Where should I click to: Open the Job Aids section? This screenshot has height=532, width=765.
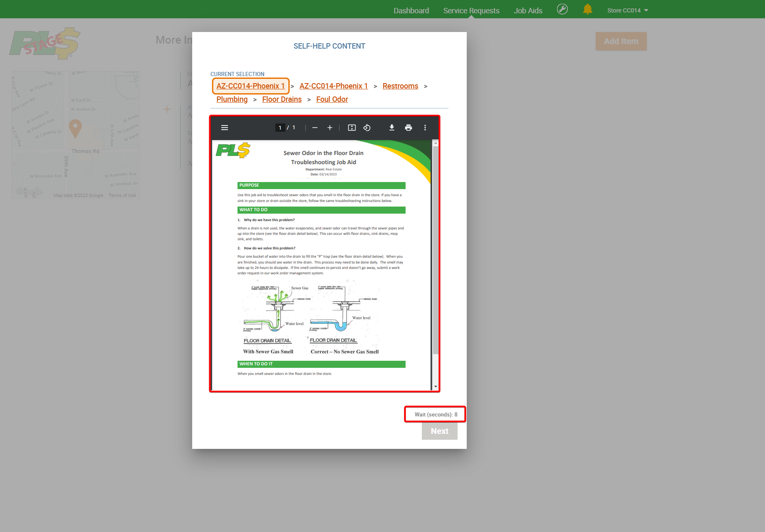click(x=528, y=10)
